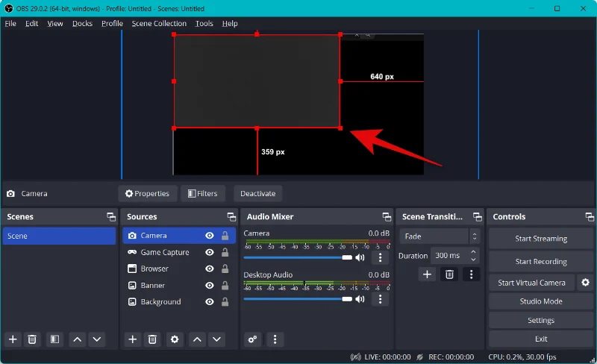Screen dimensions: 597x364
Task: Move source down in Sources toolbar
Action: point(216,339)
